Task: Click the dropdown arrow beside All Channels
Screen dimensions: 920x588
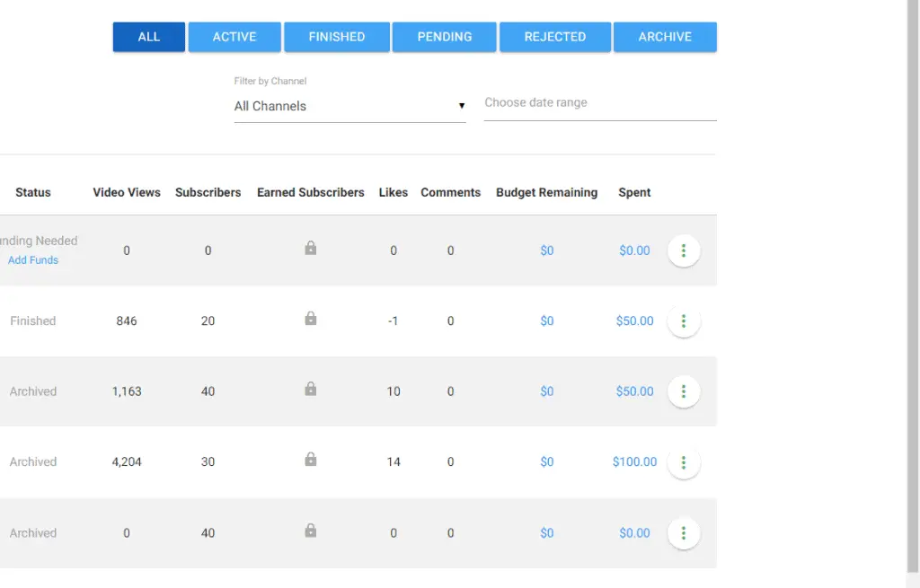Action: (462, 106)
